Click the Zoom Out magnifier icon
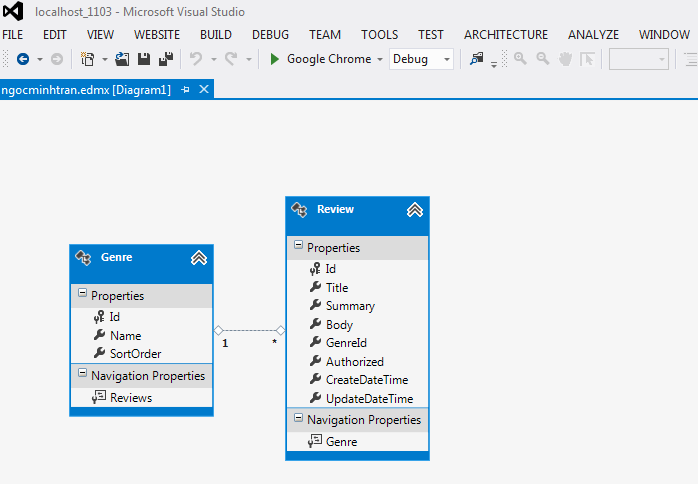This screenshot has height=484, width=698. click(543, 59)
